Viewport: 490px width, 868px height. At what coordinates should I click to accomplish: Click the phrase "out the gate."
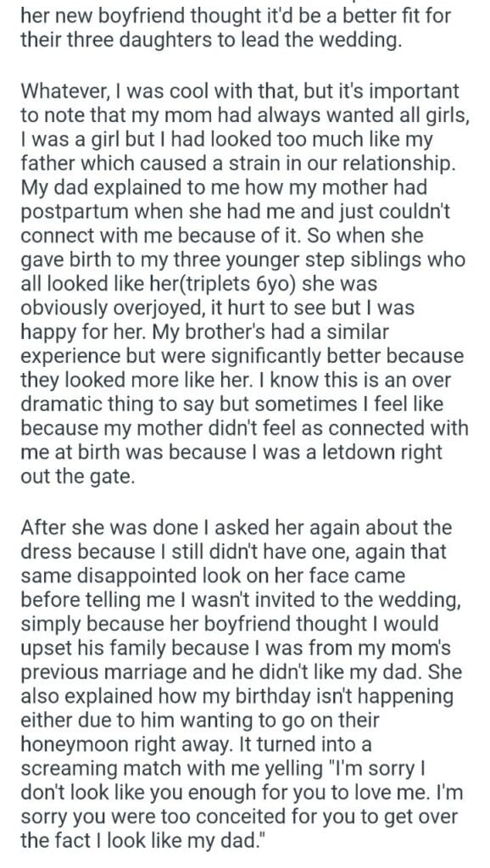(77, 476)
